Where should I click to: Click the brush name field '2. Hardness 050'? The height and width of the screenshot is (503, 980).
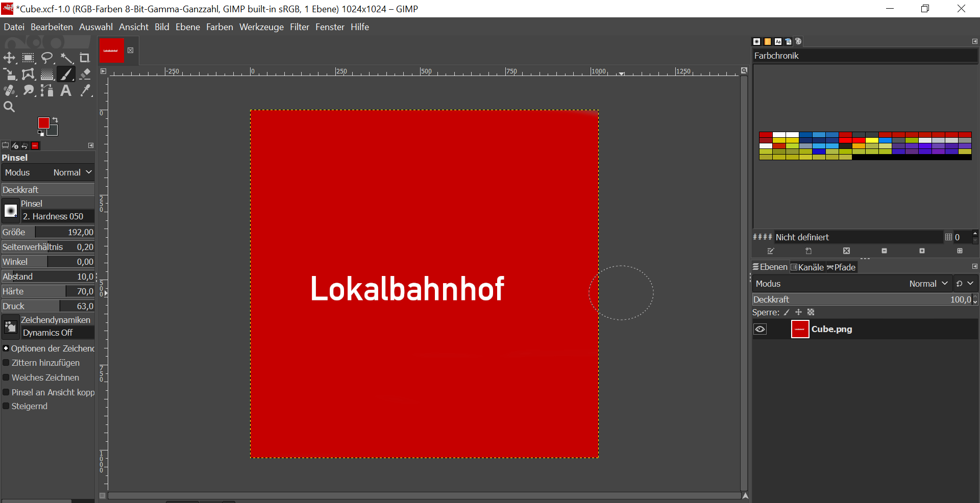coord(58,216)
